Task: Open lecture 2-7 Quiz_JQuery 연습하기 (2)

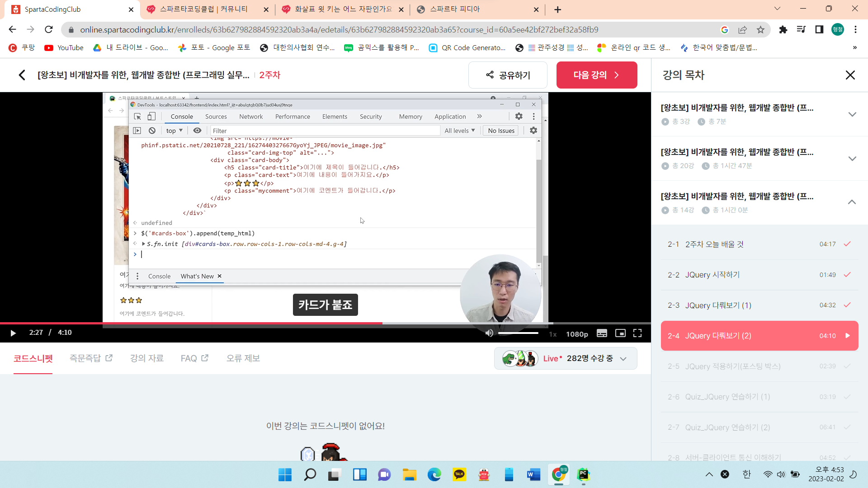Action: (759, 427)
